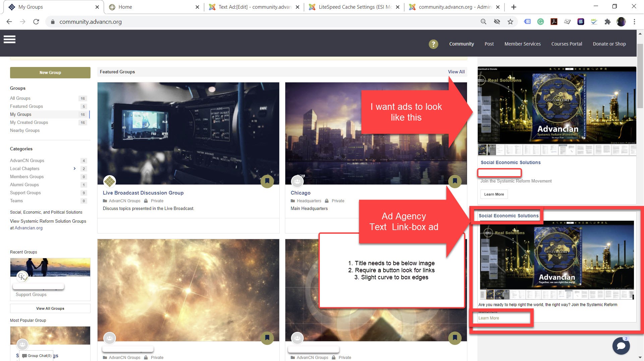Click bookmark icon on Live Broadcast group
The image size is (644, 361).
267,181
